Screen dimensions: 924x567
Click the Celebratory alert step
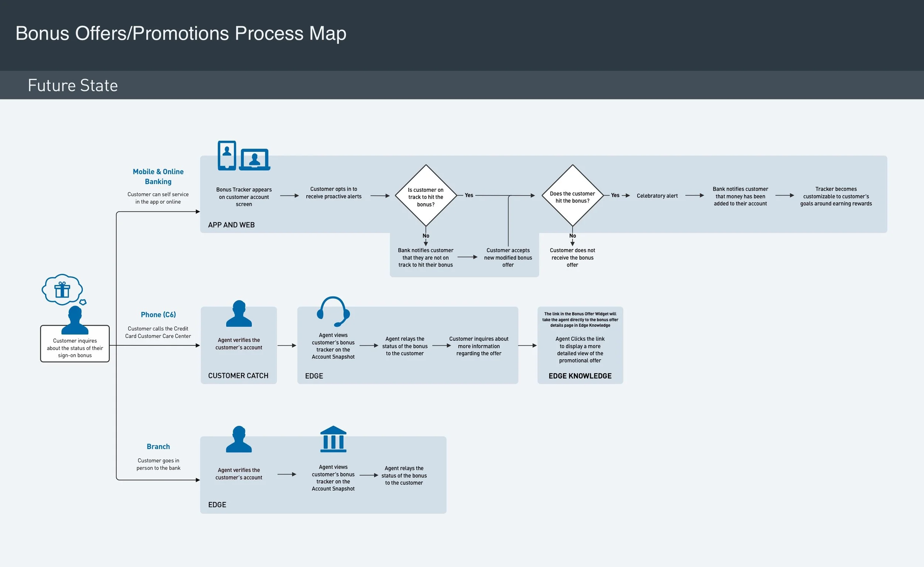tap(657, 196)
